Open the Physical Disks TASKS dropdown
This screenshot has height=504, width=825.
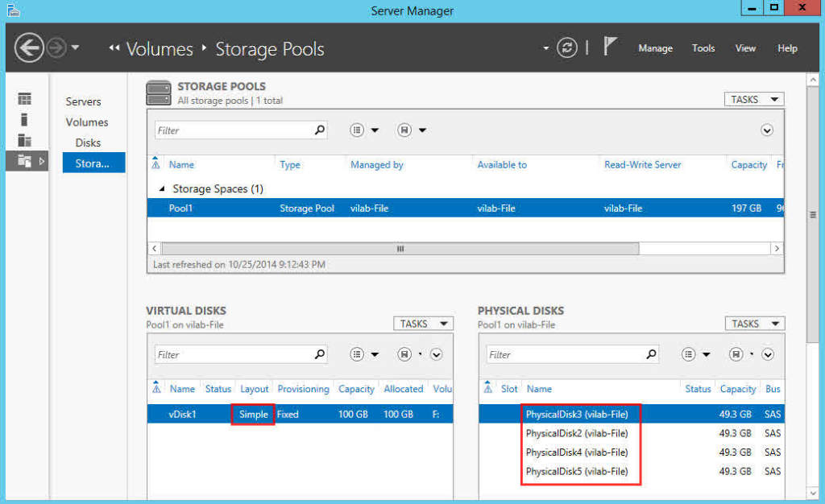754,324
